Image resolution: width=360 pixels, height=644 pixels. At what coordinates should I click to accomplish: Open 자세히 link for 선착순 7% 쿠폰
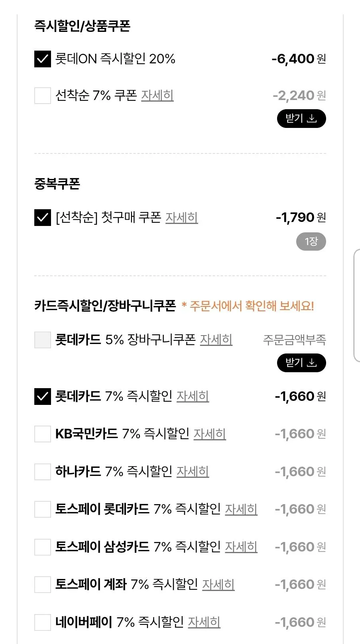157,96
